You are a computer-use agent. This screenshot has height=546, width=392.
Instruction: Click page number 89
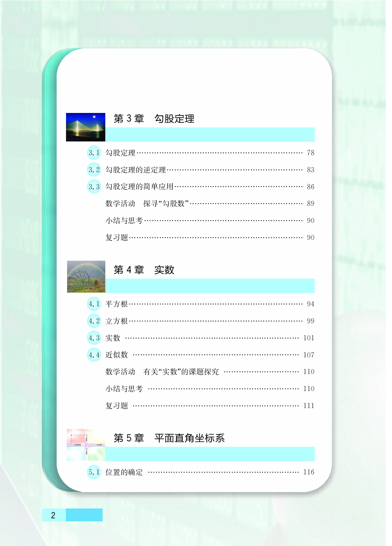click(311, 203)
